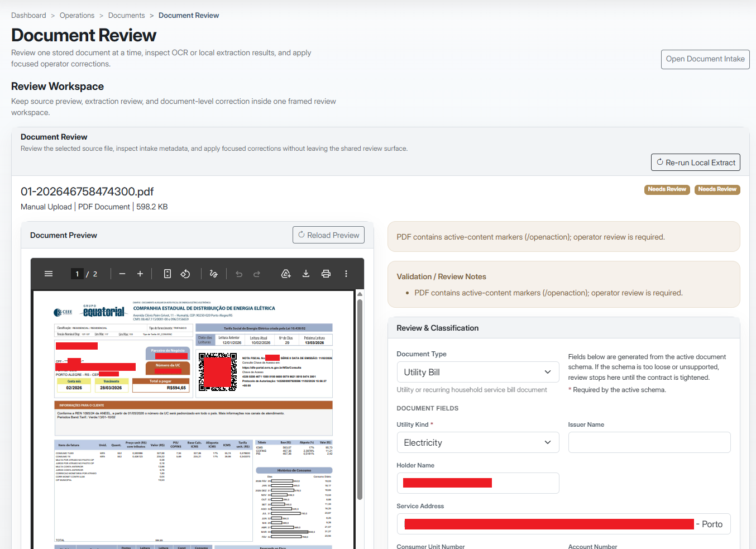The height and width of the screenshot is (549, 756).
Task: Select the draw annotation tool
Action: click(213, 274)
